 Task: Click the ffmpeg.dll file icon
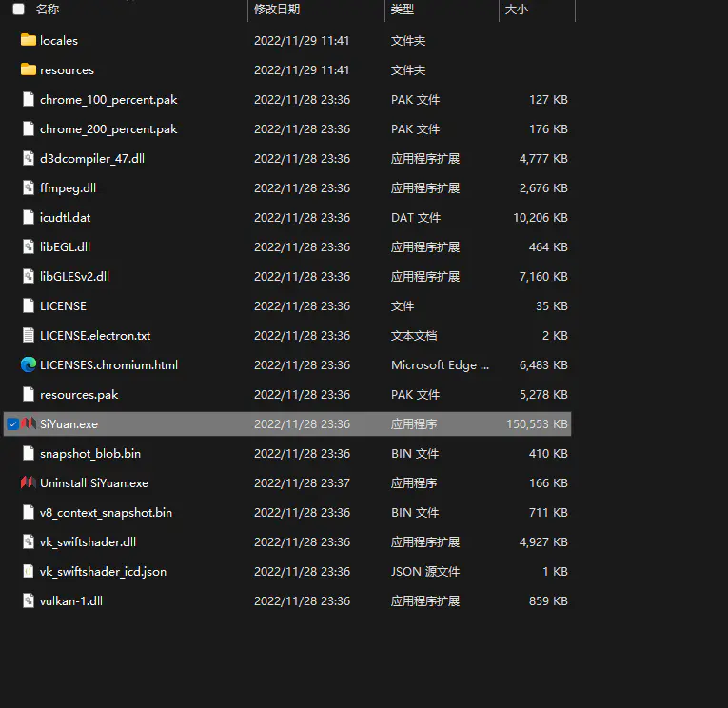click(x=29, y=187)
